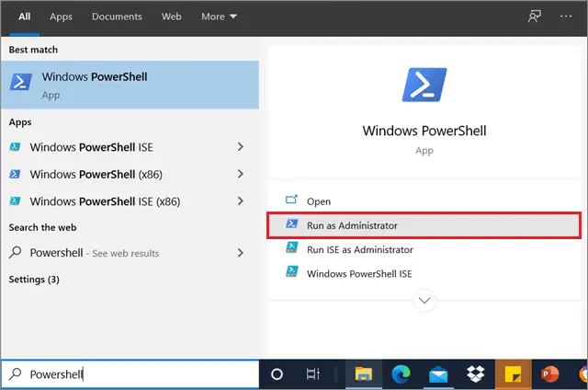
Task: Click the Best match heading
Action: [x=33, y=50]
